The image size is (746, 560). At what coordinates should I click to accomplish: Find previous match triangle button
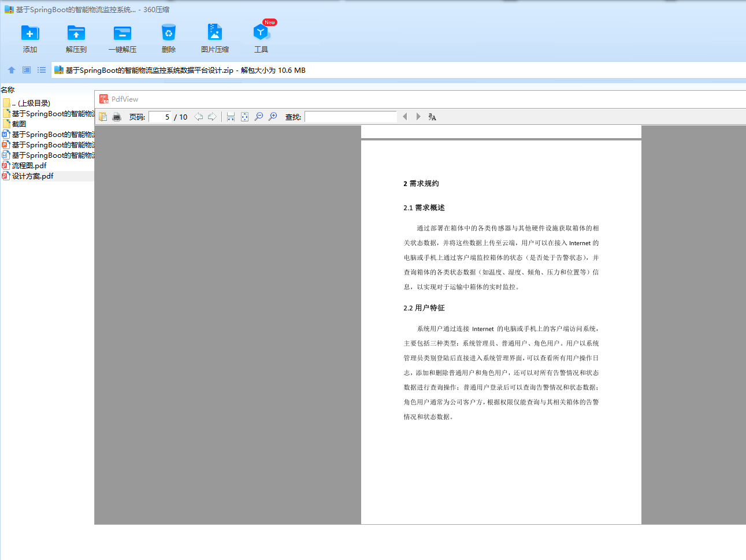[404, 117]
